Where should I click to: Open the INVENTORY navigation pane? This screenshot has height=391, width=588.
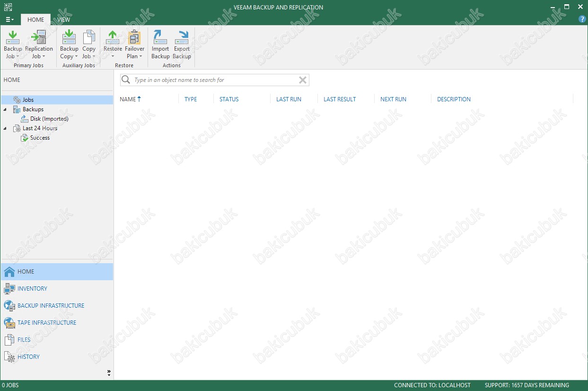click(57, 289)
